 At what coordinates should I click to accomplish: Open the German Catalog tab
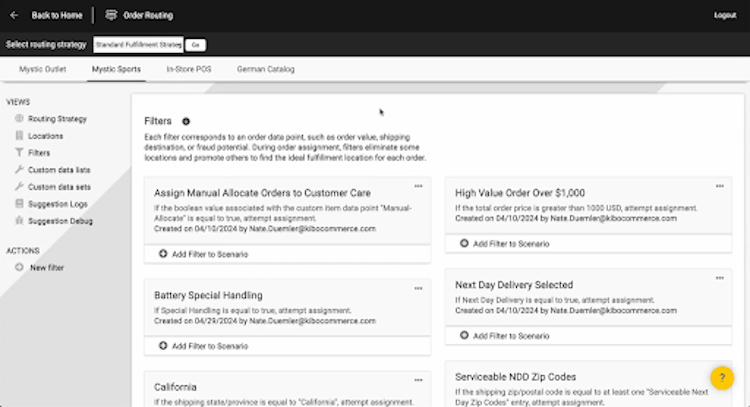click(x=266, y=69)
